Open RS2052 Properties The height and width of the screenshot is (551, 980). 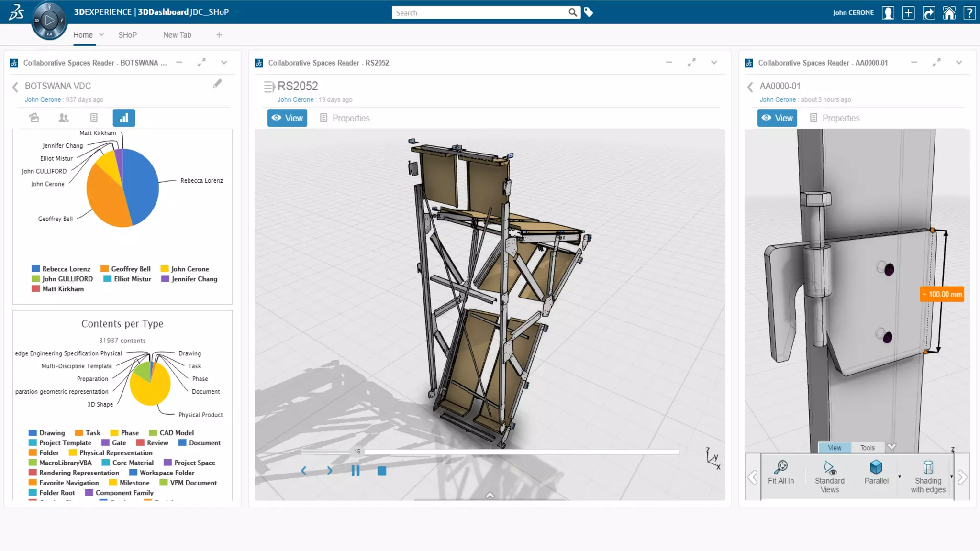point(345,118)
